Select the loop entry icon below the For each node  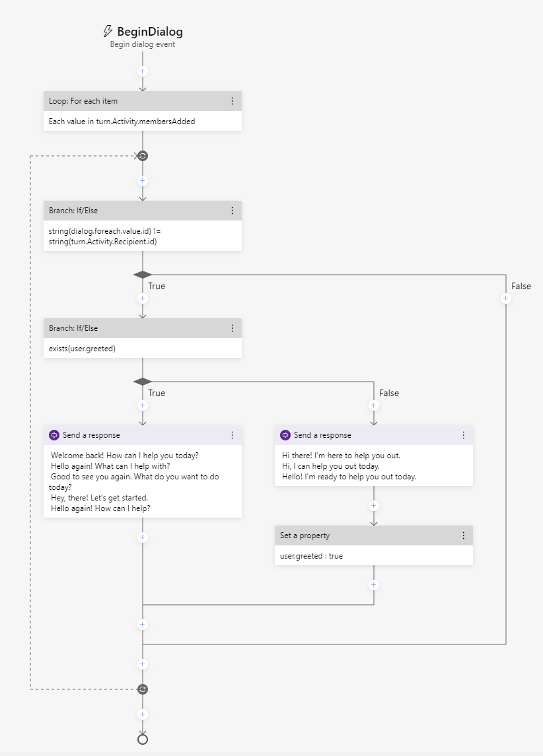(142, 156)
